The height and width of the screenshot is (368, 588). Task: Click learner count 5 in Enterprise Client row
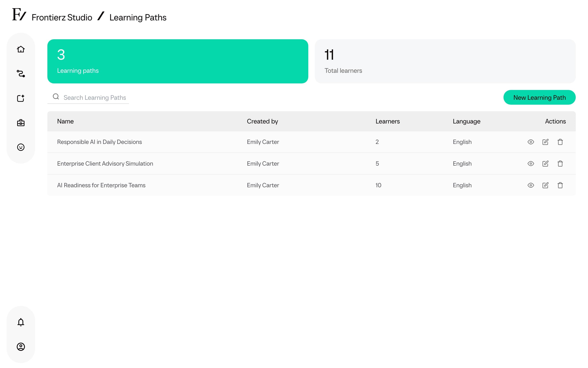pyautogui.click(x=377, y=164)
